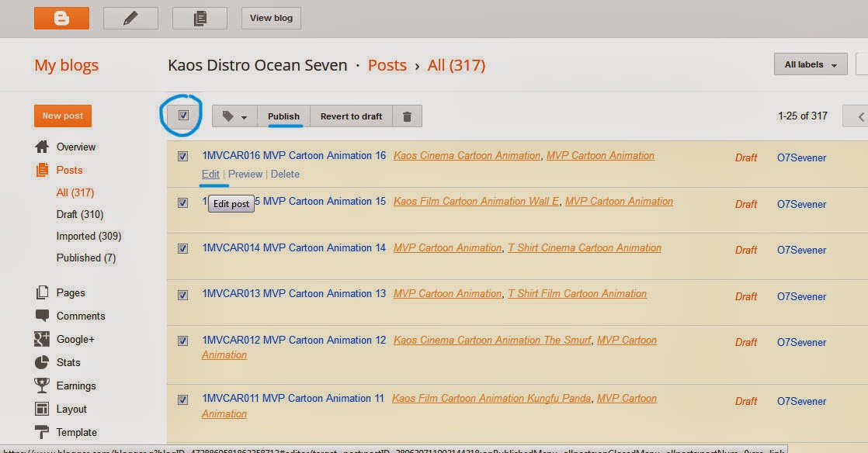Click the orange Blogger logo icon
This screenshot has height=453, width=868.
(61, 18)
